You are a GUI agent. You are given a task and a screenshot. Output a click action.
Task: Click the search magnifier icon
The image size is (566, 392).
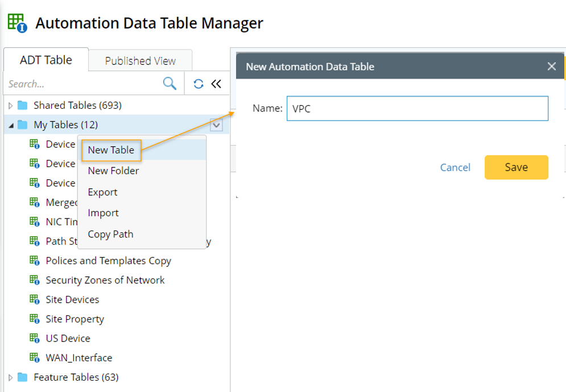coord(170,84)
